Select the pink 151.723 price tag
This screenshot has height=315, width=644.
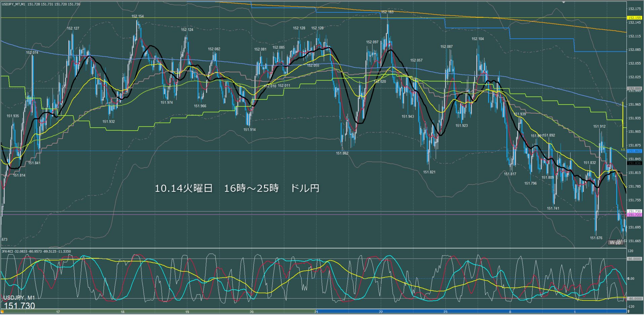[634, 215]
